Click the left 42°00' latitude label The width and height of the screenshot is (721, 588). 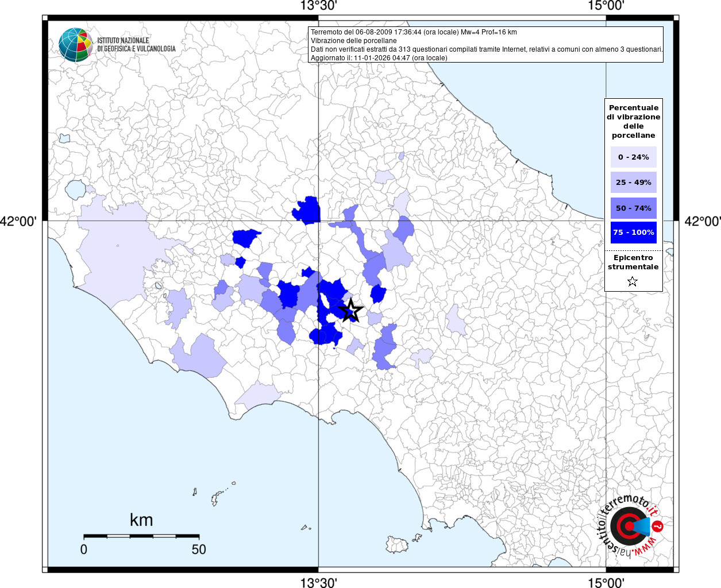click(18, 221)
